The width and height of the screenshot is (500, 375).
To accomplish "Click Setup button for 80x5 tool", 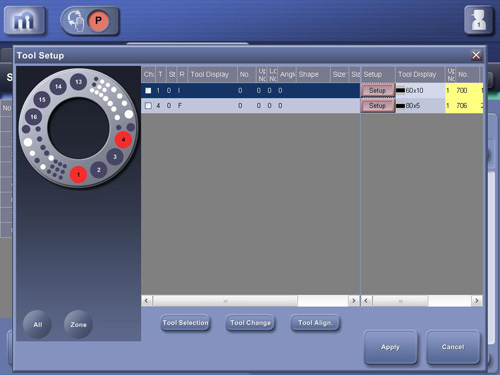I will click(x=377, y=106).
